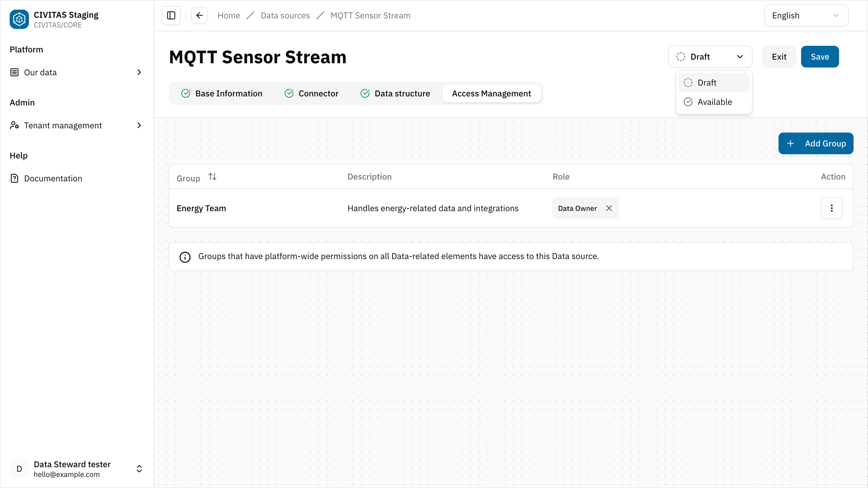Select the Available status option
Screen dimensions: 868x488
pyautogui.click(x=714, y=102)
